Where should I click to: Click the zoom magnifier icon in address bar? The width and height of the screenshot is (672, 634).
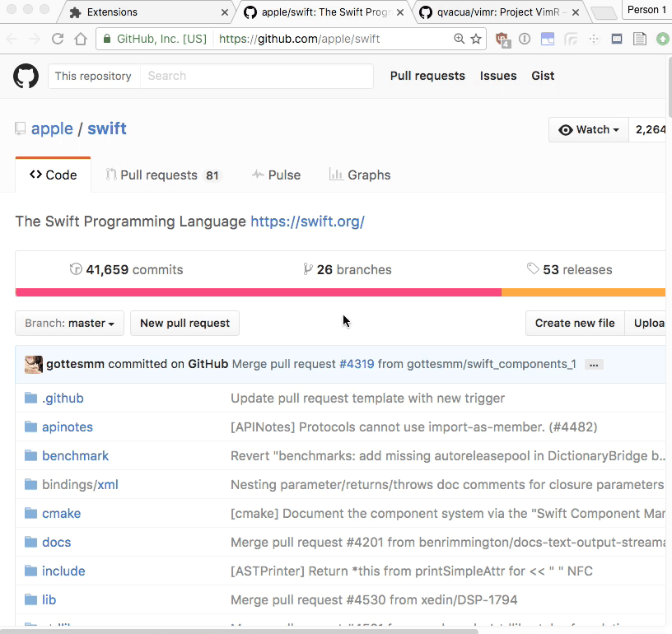[x=459, y=39]
